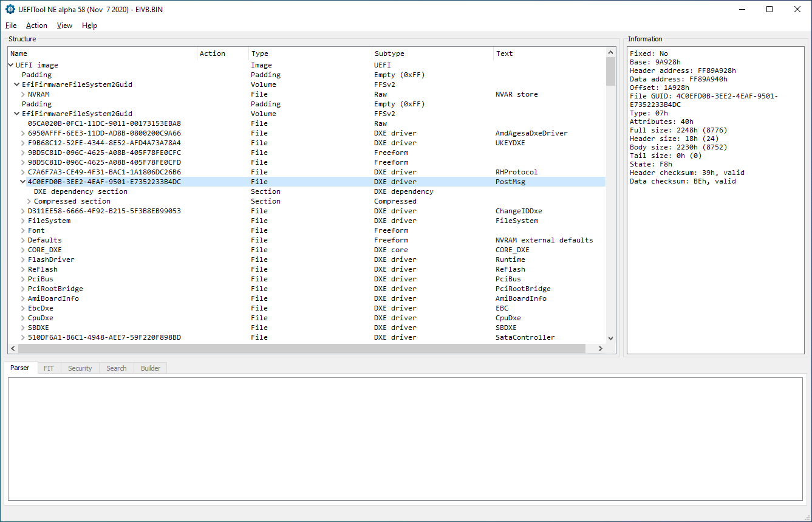The height and width of the screenshot is (522, 812).
Task: Collapse first EfiFirmwareFileSystem2Guid volume
Action: pyautogui.click(x=17, y=84)
